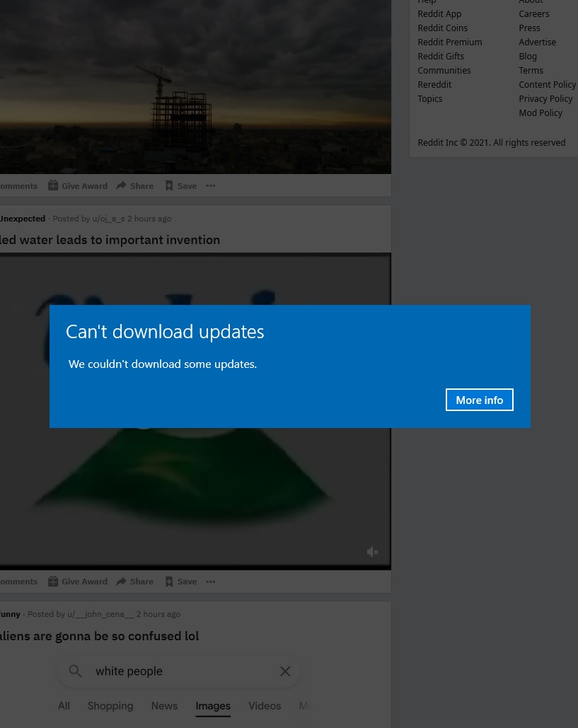
Task: Open the overflow menu under the construction video
Action: point(210,185)
